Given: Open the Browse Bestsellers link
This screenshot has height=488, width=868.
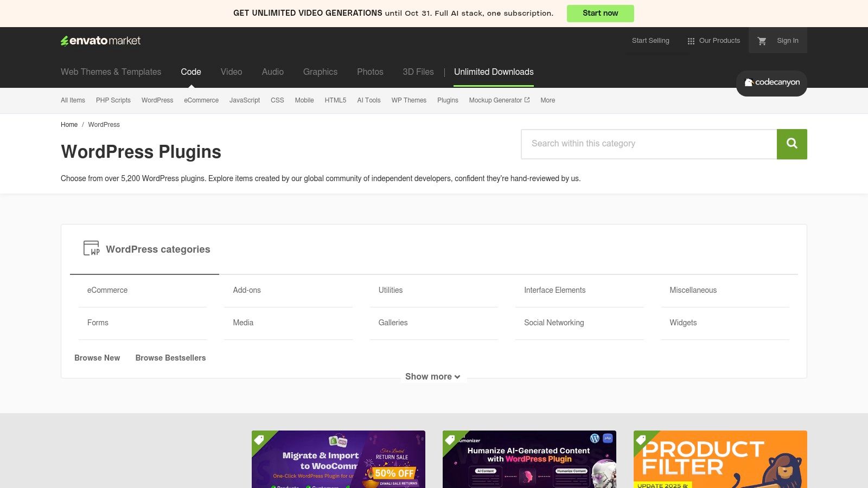Looking at the screenshot, I should [170, 358].
